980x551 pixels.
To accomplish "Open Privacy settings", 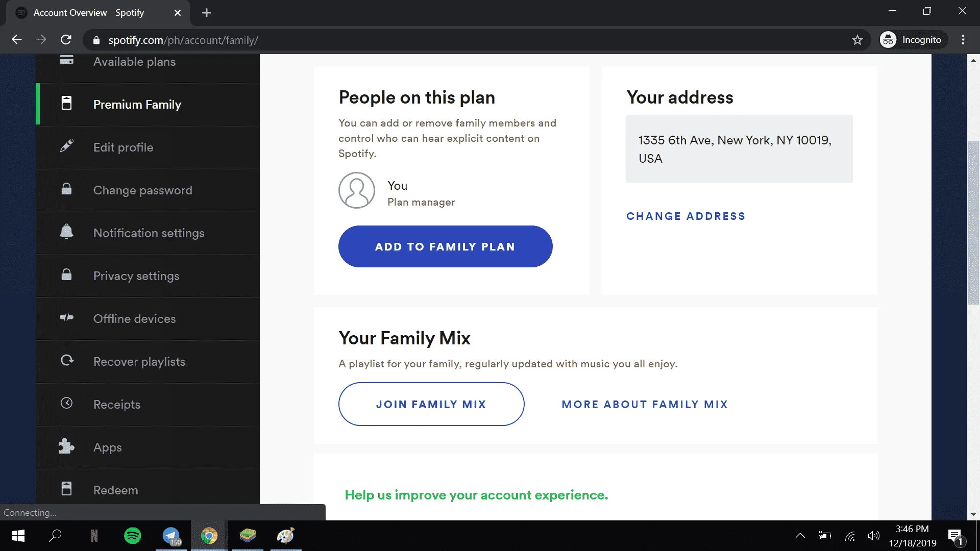I will coord(148,276).
